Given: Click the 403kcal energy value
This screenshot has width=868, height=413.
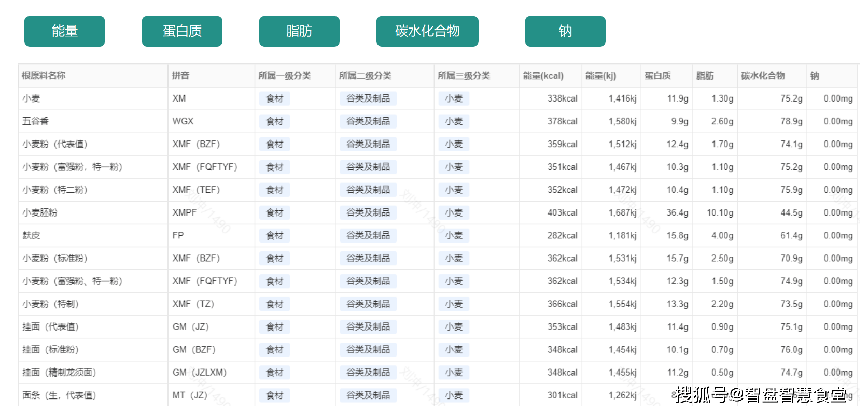Looking at the screenshot, I should pos(562,212).
